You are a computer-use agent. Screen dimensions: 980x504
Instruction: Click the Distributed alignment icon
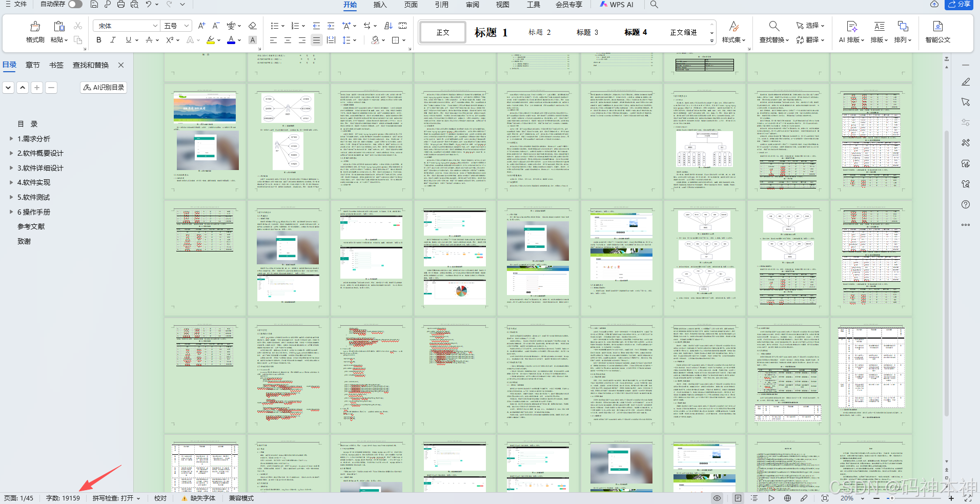coord(331,40)
